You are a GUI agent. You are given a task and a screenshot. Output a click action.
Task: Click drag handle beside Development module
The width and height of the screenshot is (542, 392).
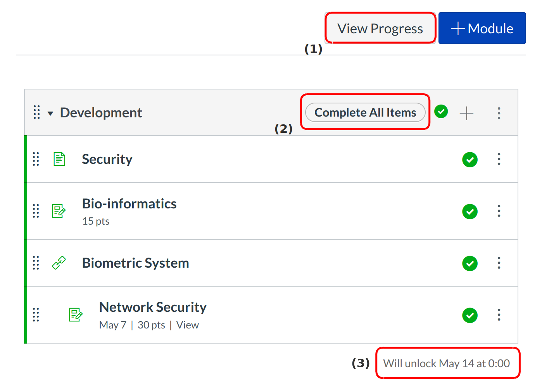[x=37, y=112]
